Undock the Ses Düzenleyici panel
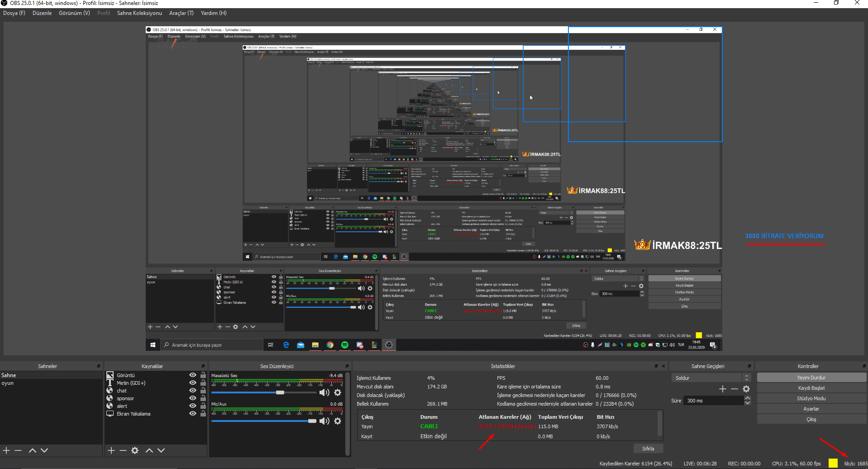868x469 pixels. [347, 366]
